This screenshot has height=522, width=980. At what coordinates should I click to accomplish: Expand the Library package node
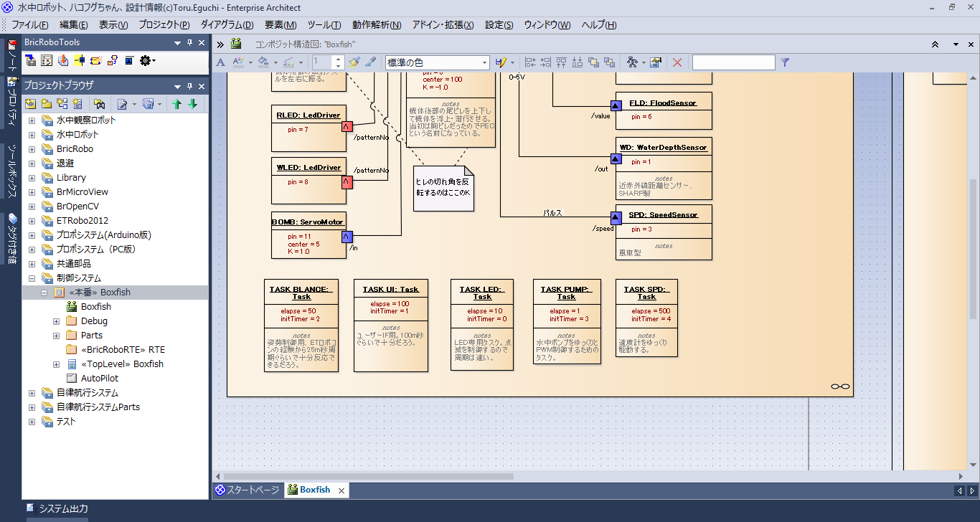(x=32, y=178)
